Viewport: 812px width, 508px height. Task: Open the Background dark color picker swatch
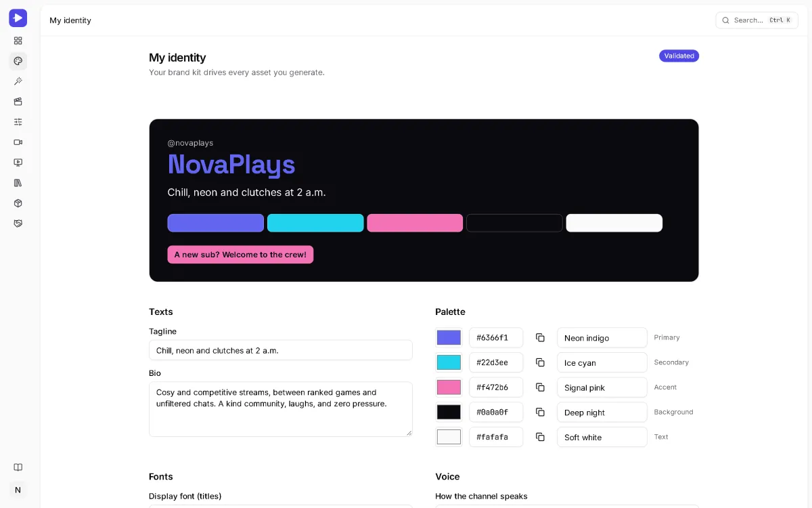tap(449, 412)
